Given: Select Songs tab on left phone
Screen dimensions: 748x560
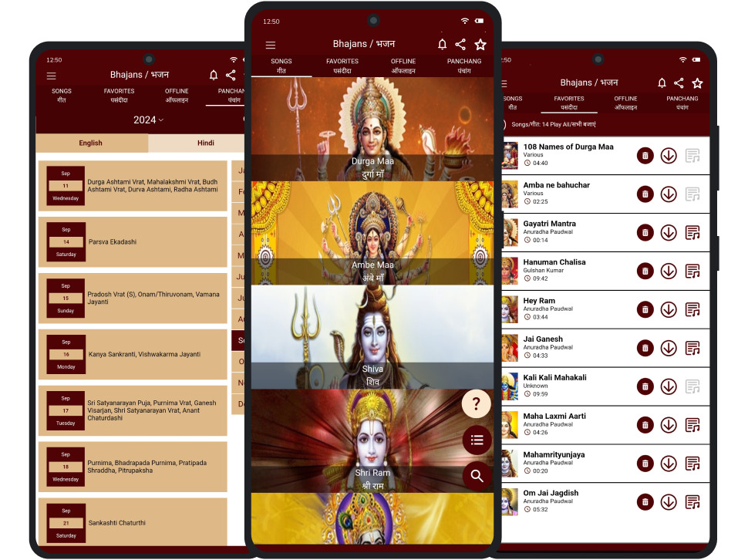Looking at the screenshot, I should click(x=62, y=96).
